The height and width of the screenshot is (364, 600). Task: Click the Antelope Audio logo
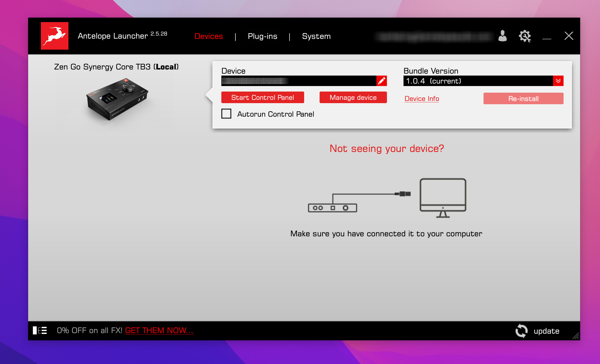tap(55, 36)
